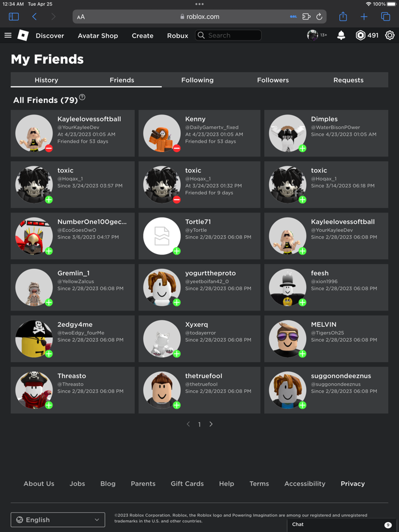Open the Robux balance icon showing 491
This screenshot has width=399, height=532.
[360, 35]
